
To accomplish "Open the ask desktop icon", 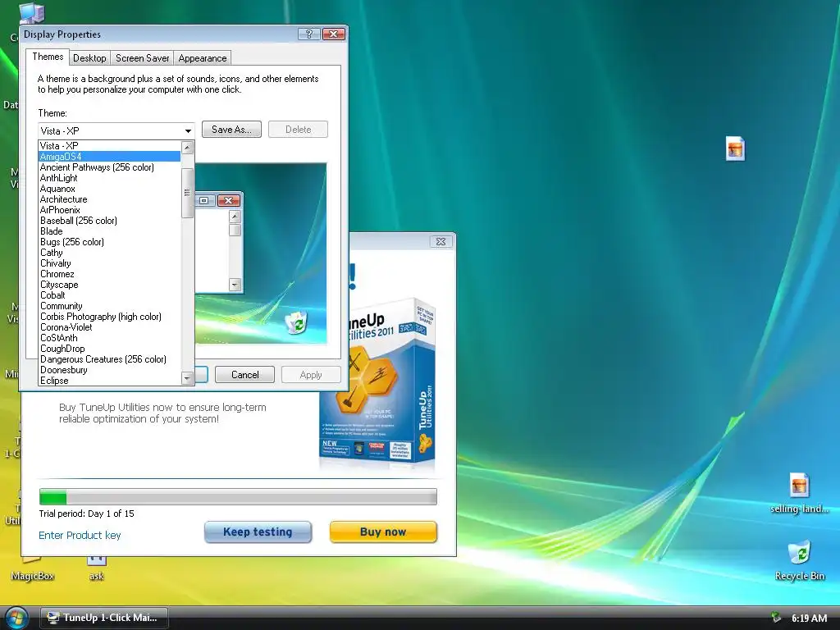I will coord(97,569).
